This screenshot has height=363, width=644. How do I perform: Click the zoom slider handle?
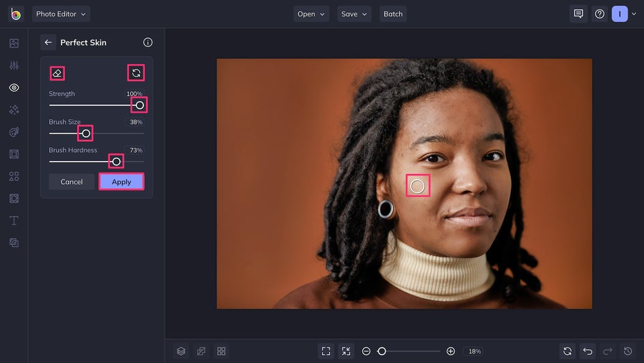[381, 351]
